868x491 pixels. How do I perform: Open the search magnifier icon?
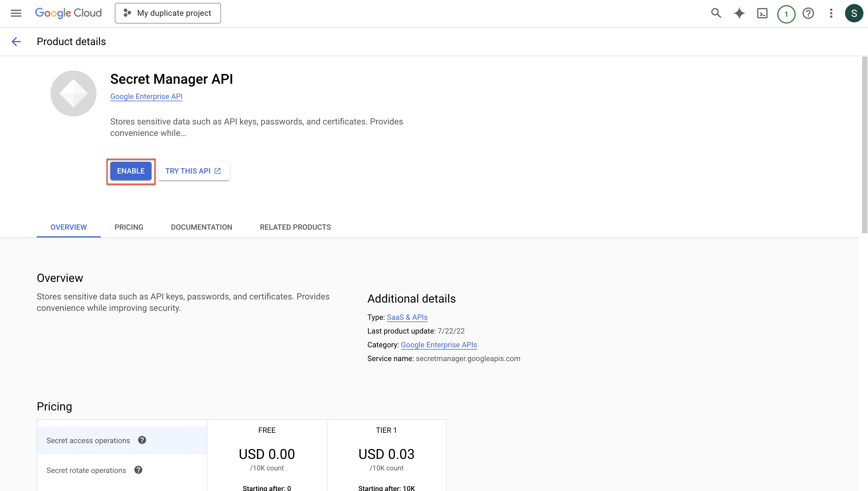(x=716, y=13)
